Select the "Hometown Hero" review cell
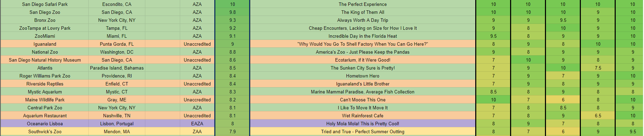 click(362, 76)
